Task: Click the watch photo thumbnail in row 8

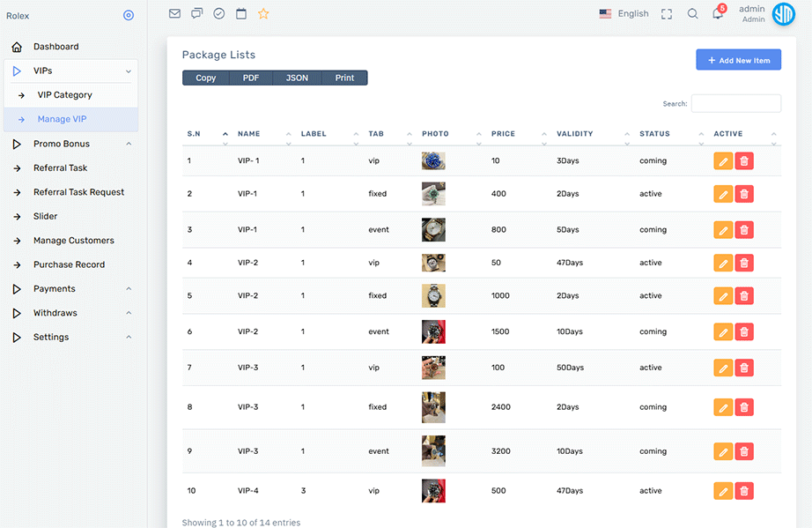Action: [x=433, y=407]
